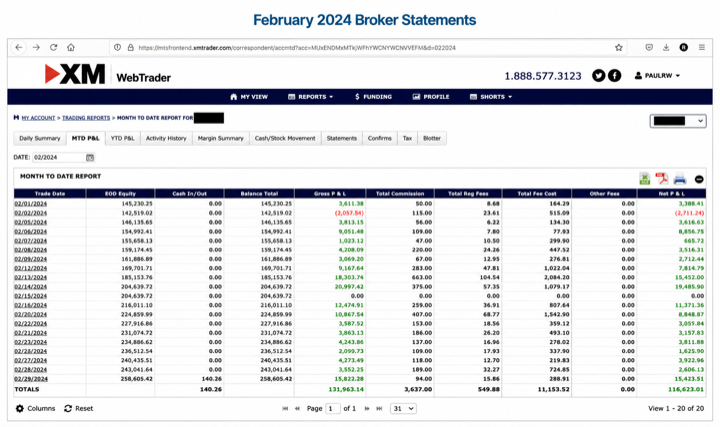Click phone number 1.888.577.3123
This screenshot has width=720, height=427.
[543, 76]
